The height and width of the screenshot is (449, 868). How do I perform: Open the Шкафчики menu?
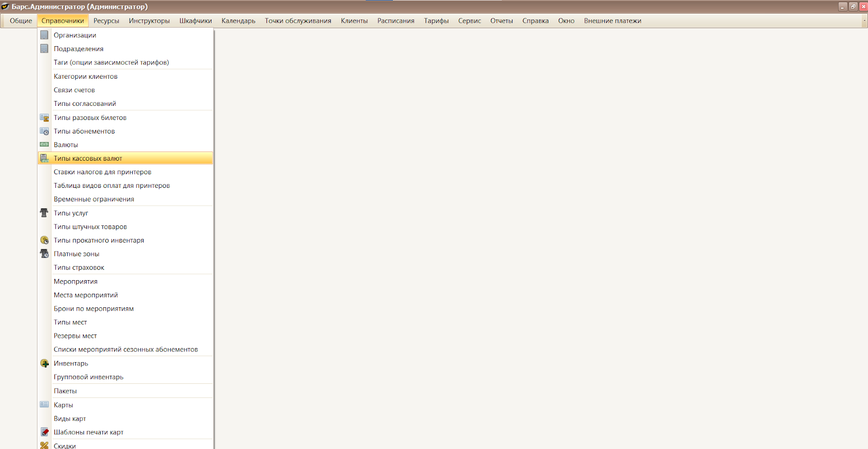coord(196,21)
